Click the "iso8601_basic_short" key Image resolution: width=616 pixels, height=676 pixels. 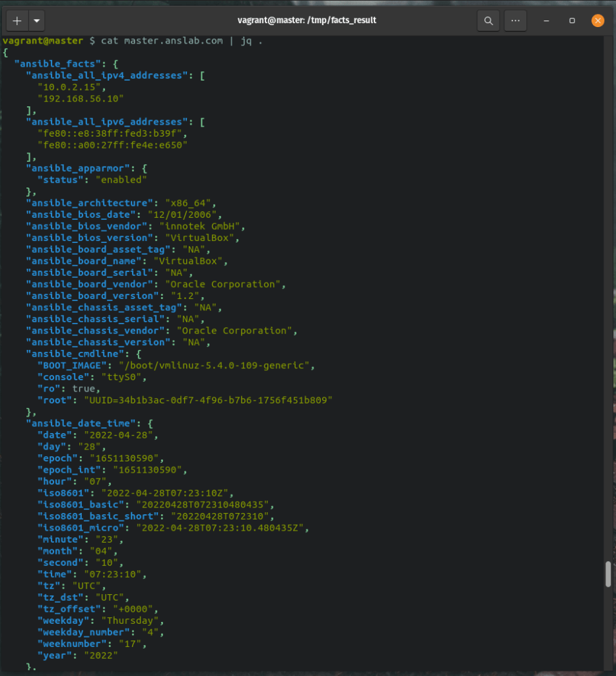(98, 517)
